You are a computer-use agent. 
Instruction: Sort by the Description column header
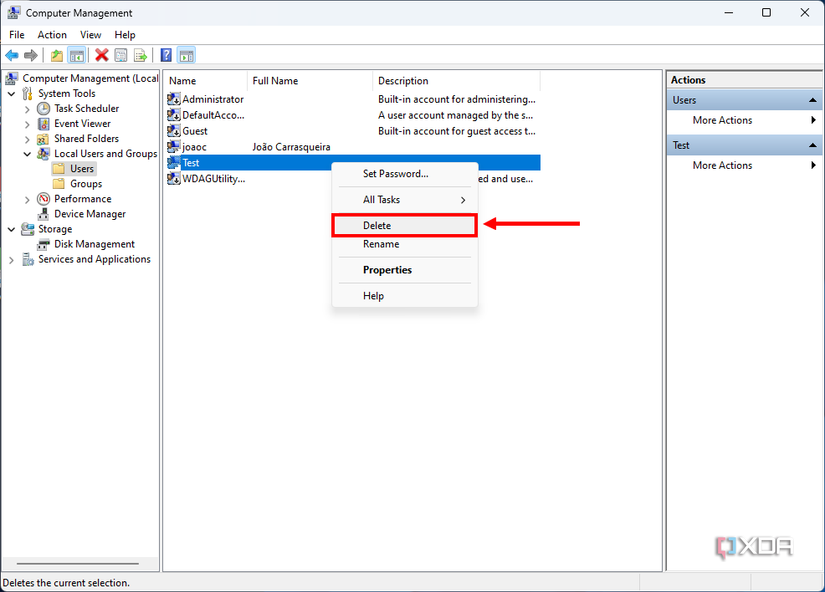[x=457, y=81]
